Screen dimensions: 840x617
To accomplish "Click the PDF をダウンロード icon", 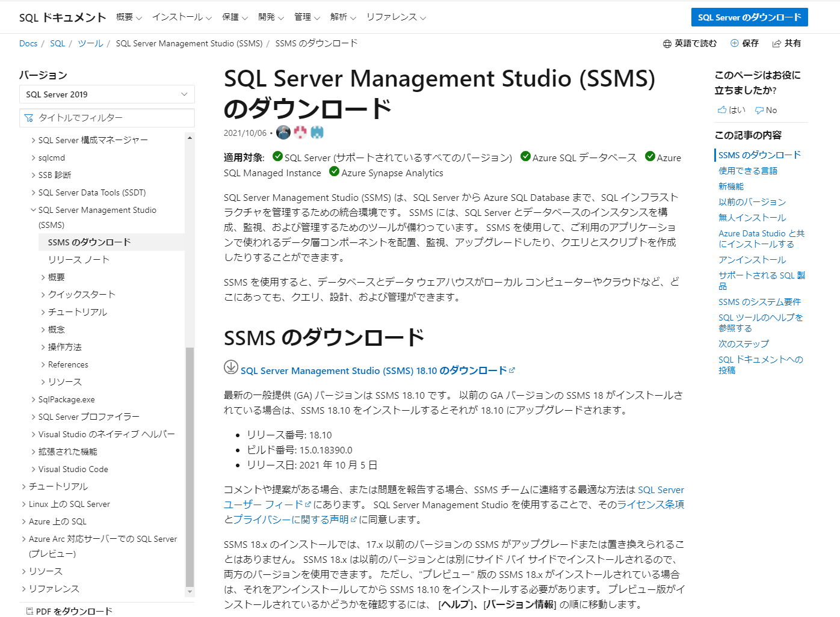I will [x=31, y=610].
